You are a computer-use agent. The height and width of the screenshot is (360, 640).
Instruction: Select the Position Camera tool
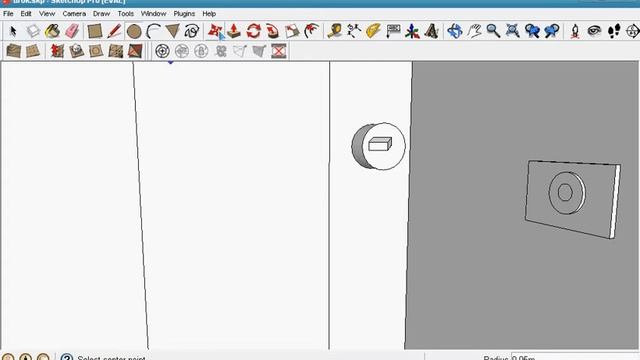(575, 31)
